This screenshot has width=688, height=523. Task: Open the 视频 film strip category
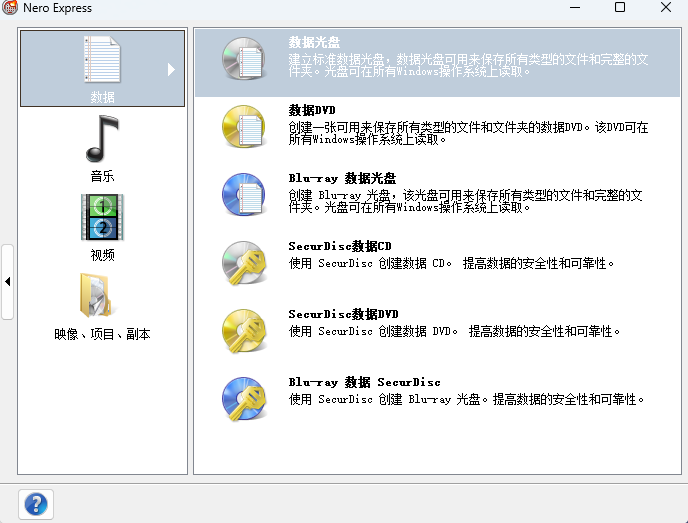[102, 217]
